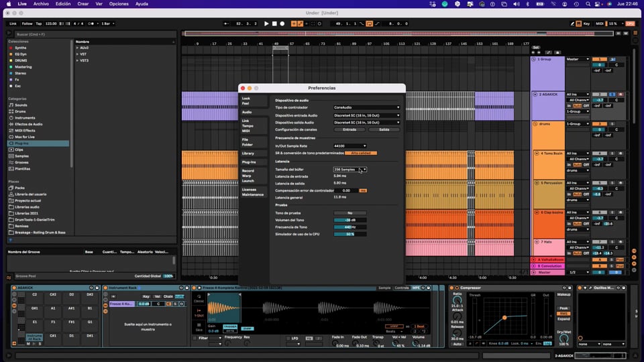Open CoreAudio driver type dropdown
Image resolution: width=644 pixels, height=362 pixels.
click(366, 107)
